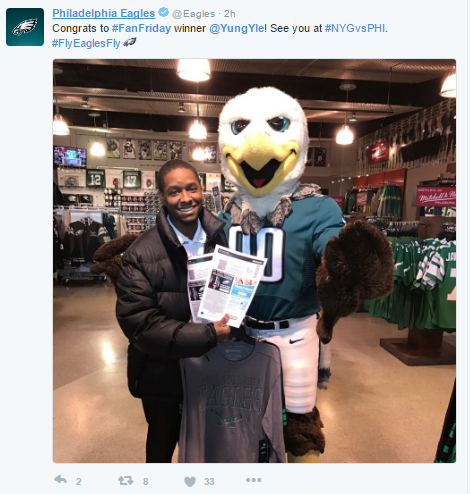
Task: Retweet this Eagles post
Action: [x=125, y=480]
